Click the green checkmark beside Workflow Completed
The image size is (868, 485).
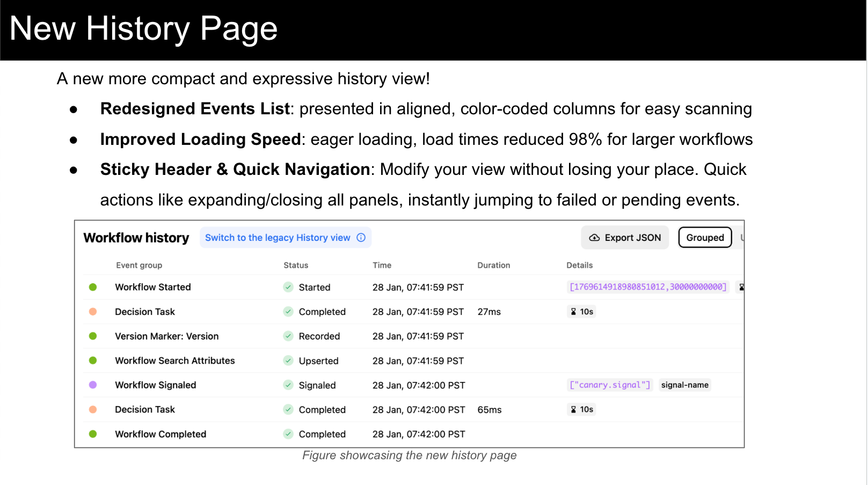[x=288, y=434]
